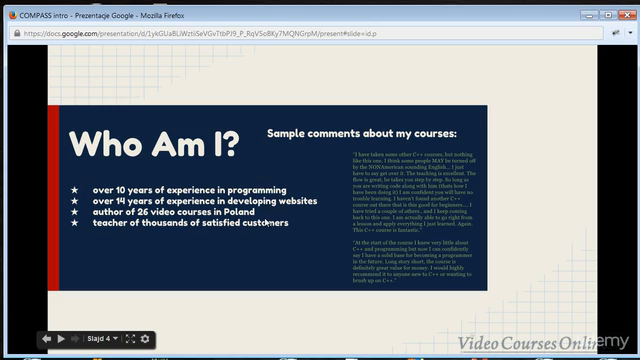Go to the previous slide arrow
The image size is (640, 360).
[46, 339]
